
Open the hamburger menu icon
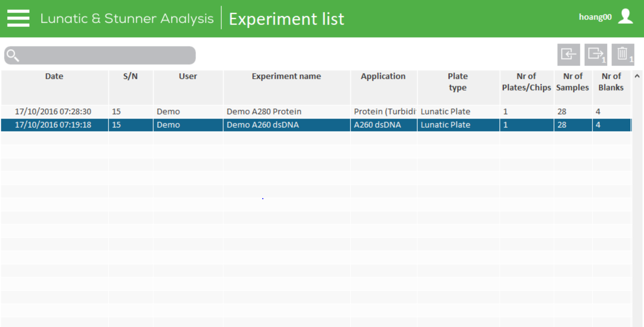[x=18, y=18]
